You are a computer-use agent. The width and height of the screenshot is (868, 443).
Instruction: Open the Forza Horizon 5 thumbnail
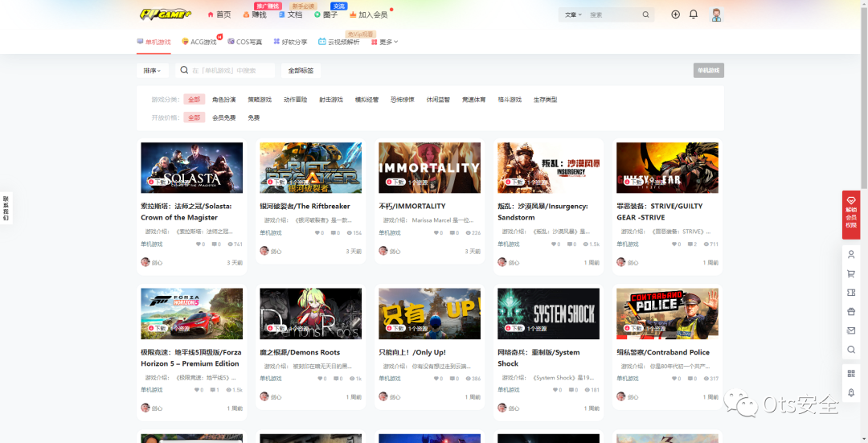click(191, 314)
